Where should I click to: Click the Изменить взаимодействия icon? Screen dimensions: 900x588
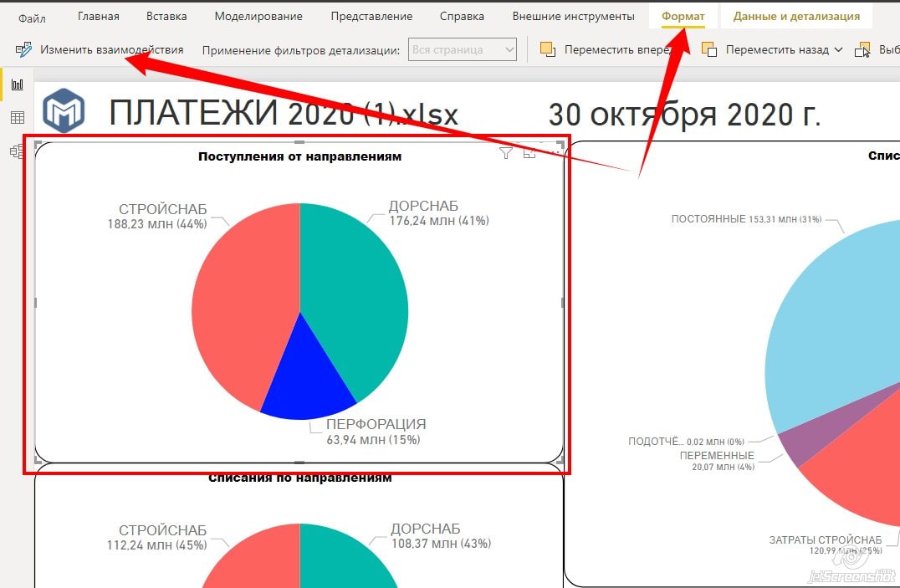[23, 50]
